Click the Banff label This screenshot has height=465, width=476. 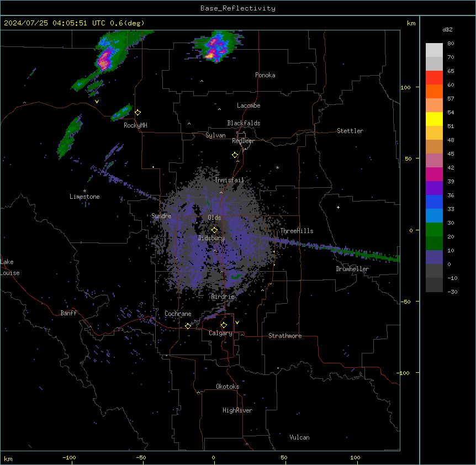68,313
